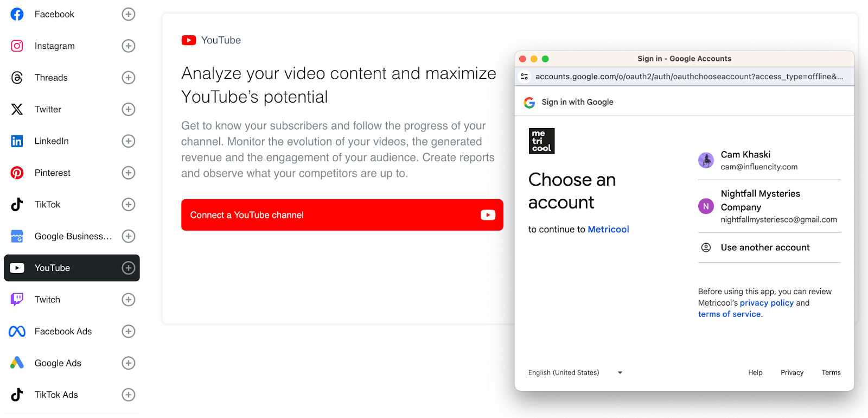Add a Pinterest connection with plus icon
Image resolution: width=868 pixels, height=418 pixels.
[x=129, y=173]
